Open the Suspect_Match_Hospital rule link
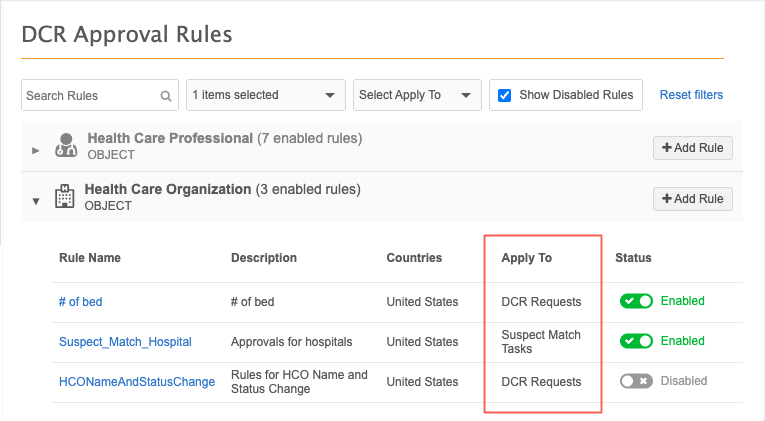The image size is (765, 421). [125, 342]
